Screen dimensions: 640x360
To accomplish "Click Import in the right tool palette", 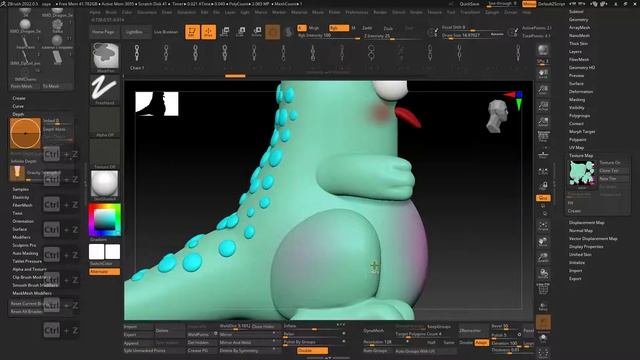I will point(576,271).
